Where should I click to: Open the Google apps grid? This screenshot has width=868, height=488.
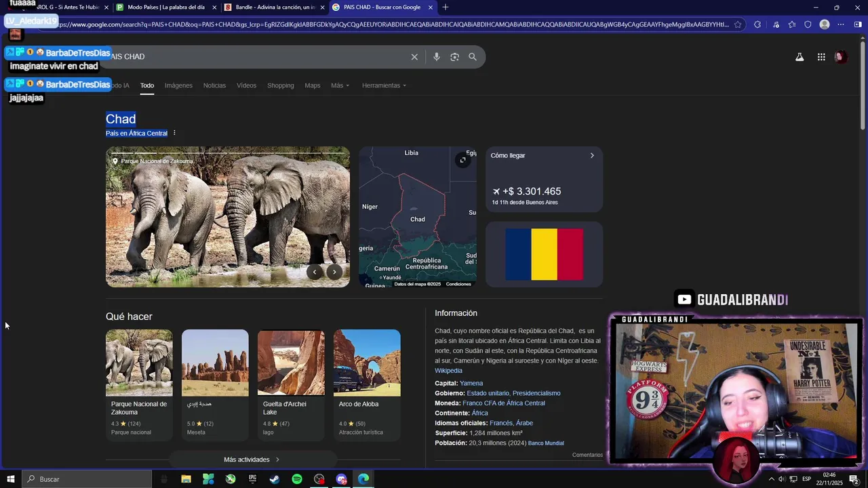tap(821, 57)
